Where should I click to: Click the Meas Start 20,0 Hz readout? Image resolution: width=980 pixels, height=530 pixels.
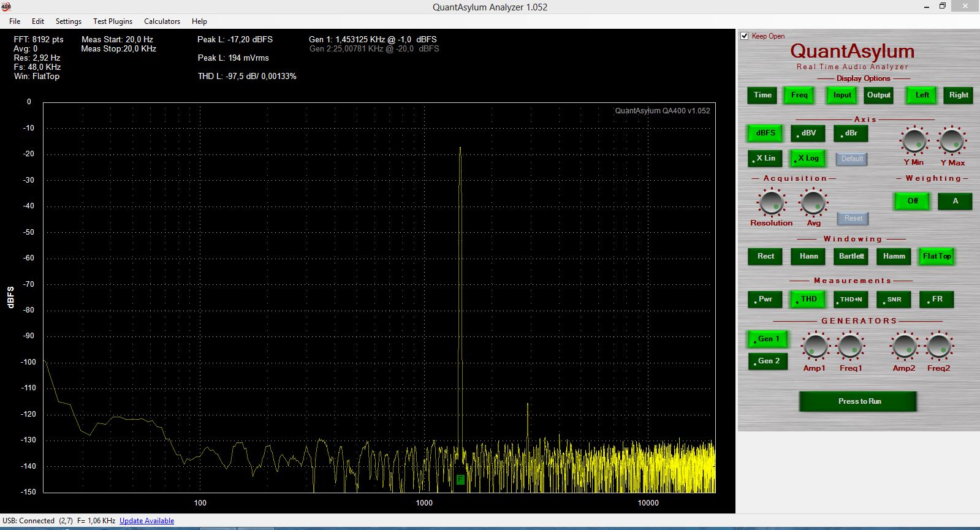pyautogui.click(x=117, y=39)
